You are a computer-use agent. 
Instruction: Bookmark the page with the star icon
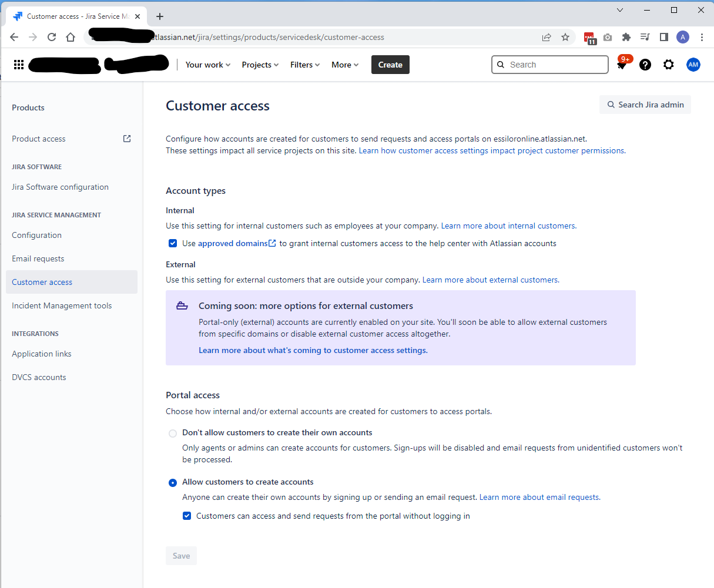tap(565, 36)
